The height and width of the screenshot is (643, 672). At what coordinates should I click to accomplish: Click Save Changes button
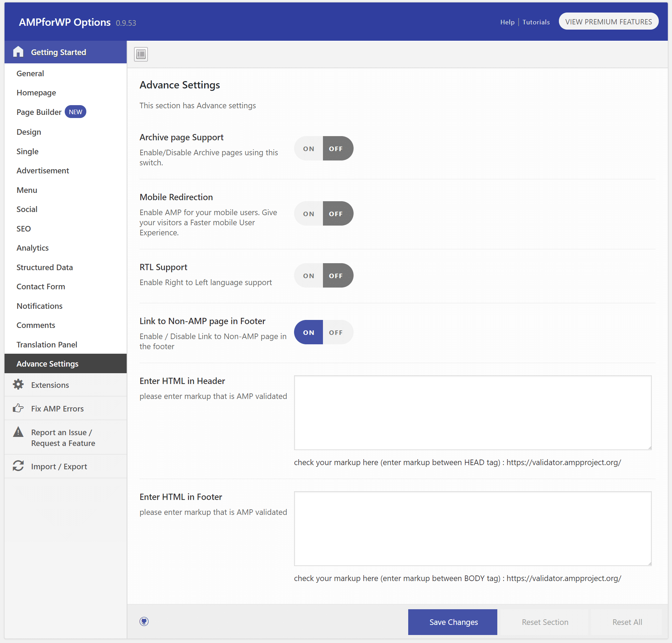point(453,622)
